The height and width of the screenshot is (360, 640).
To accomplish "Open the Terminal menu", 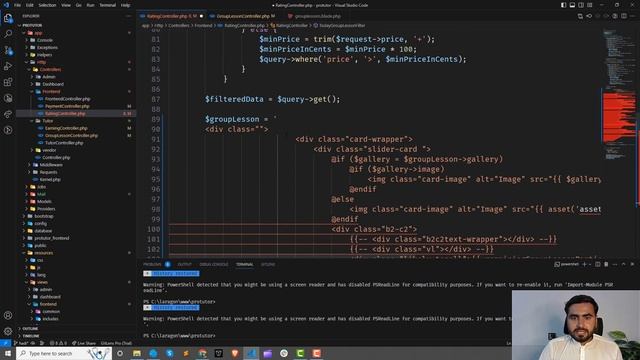I will (x=108, y=5).
